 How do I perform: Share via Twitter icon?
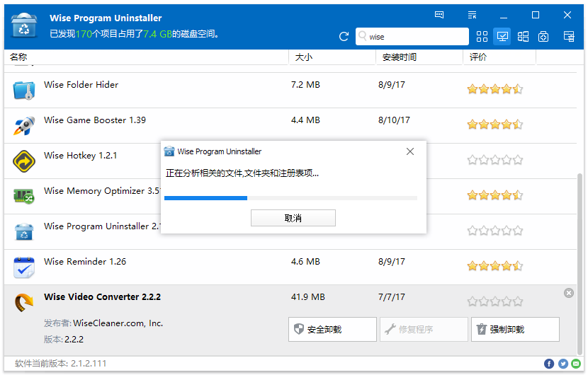tap(563, 364)
